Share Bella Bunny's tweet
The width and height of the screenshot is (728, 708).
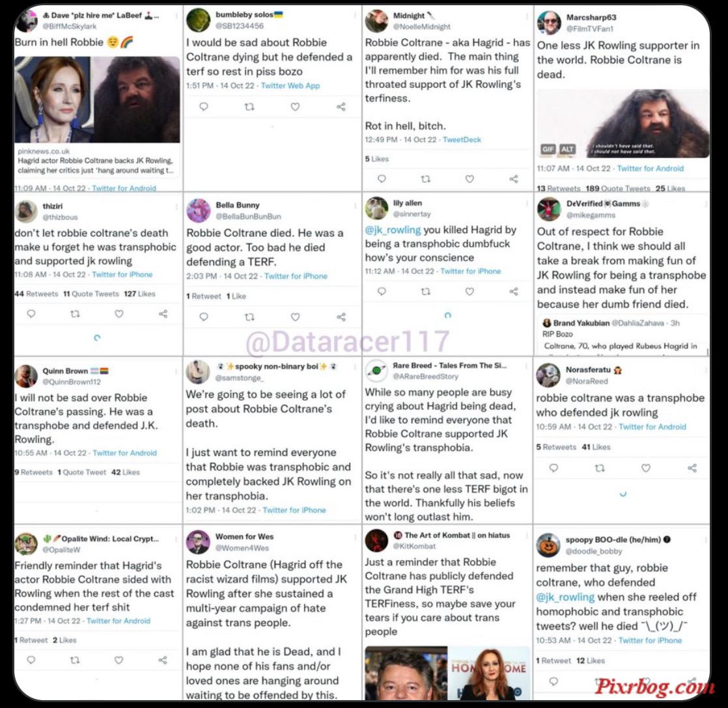341,318
